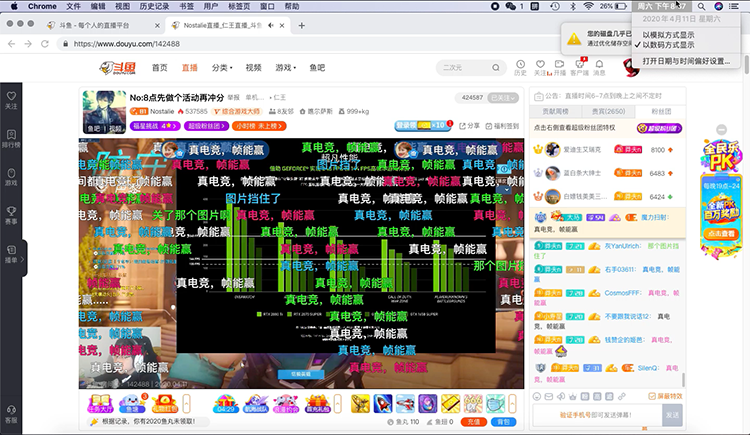Open Spotlight search in macOS menu bar
Viewport: 750px width, 435px height.
701,6
